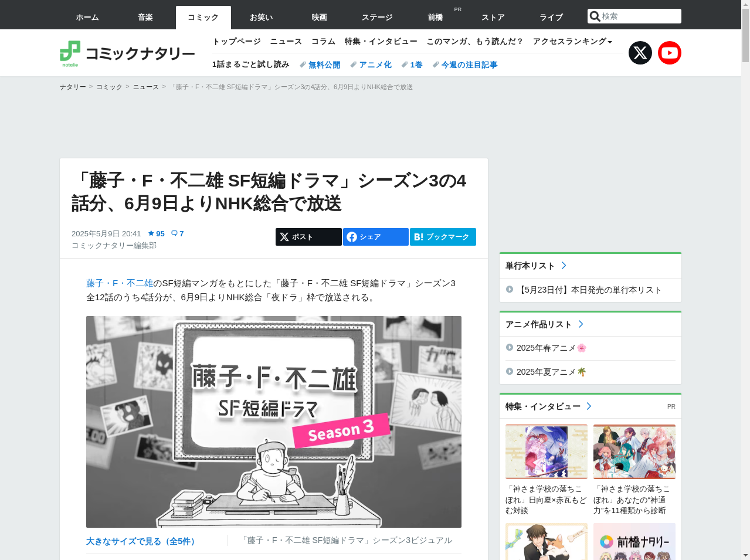Expand 特集・インタビュー sidebar section arrow
This screenshot has height=560, width=750.
click(x=589, y=406)
